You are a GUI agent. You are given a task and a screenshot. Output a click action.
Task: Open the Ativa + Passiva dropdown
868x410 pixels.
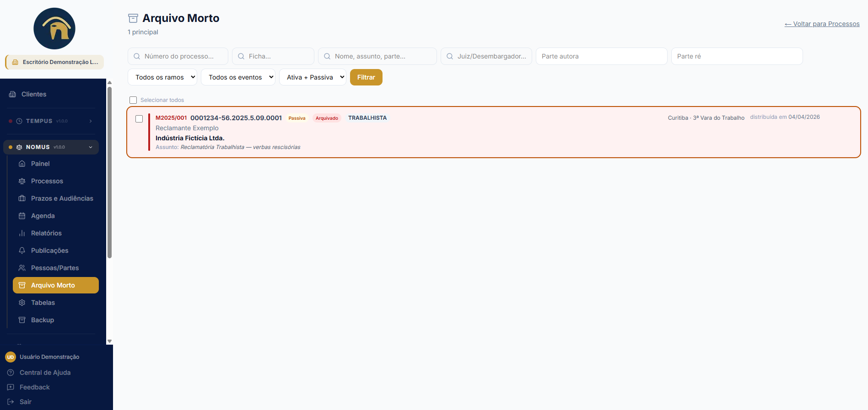coord(313,77)
